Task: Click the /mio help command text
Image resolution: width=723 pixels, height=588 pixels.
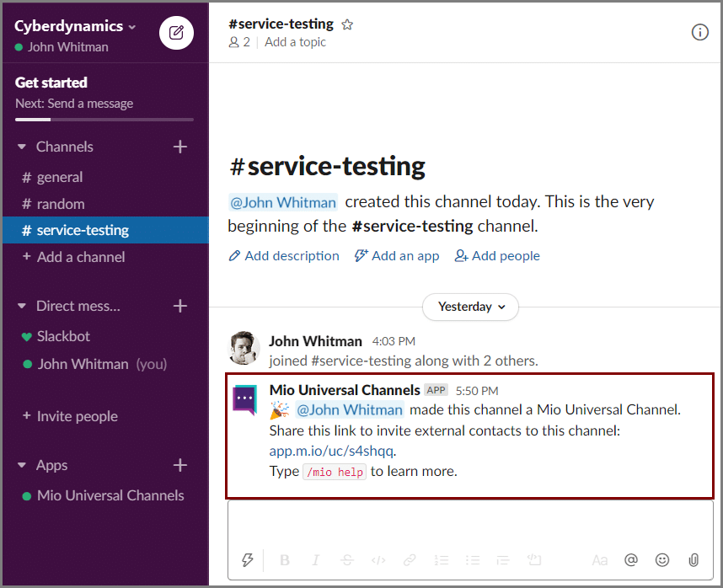Action: tap(335, 472)
